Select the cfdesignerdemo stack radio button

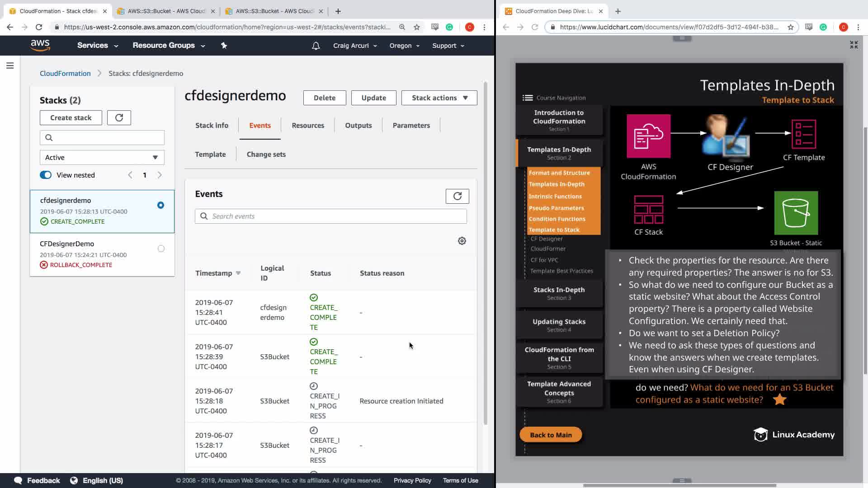pyautogui.click(x=160, y=206)
